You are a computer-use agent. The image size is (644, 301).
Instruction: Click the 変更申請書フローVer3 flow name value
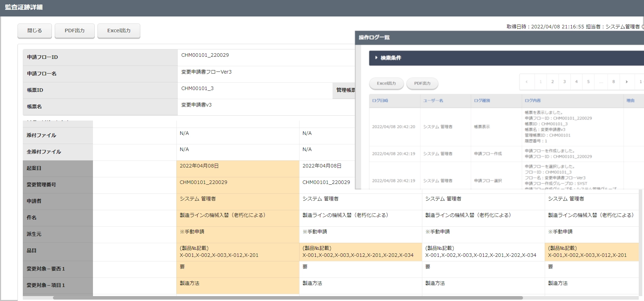206,72
